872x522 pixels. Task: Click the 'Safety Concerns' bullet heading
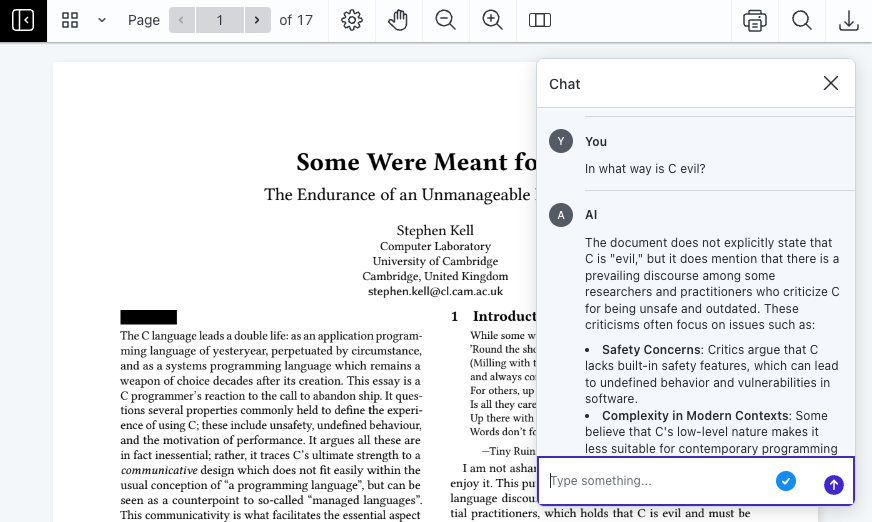click(x=651, y=350)
